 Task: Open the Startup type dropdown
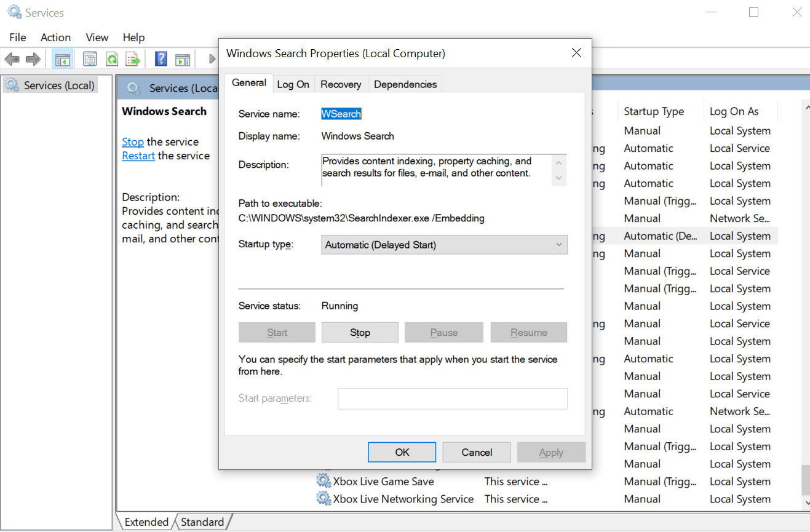(x=443, y=245)
